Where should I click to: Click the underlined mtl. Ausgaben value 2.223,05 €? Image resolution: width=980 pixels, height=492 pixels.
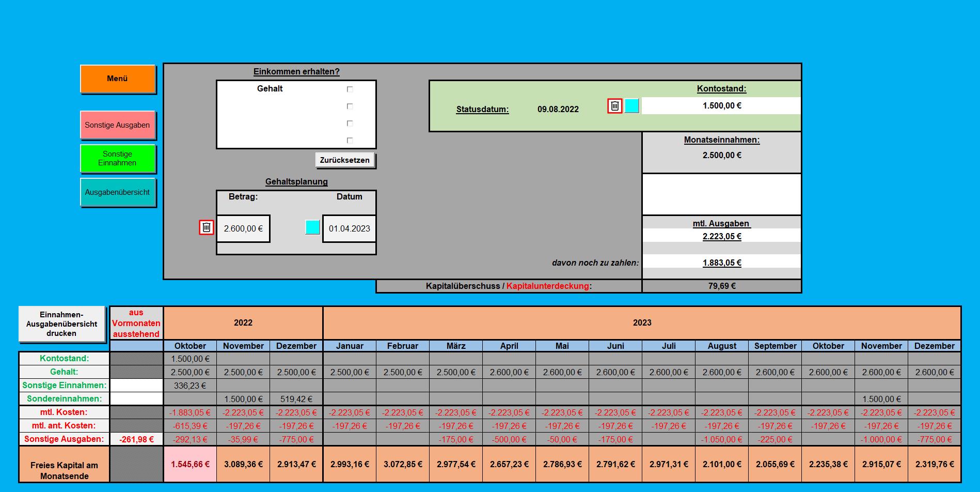721,236
